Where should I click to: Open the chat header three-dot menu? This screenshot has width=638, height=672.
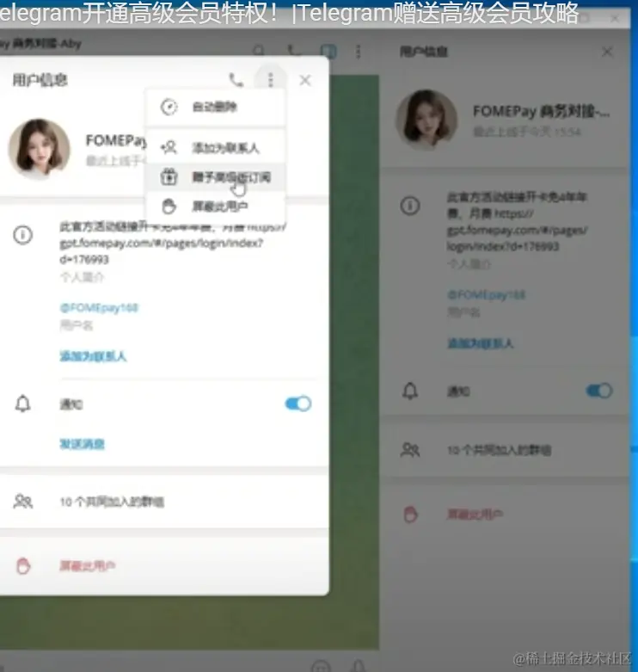(359, 52)
